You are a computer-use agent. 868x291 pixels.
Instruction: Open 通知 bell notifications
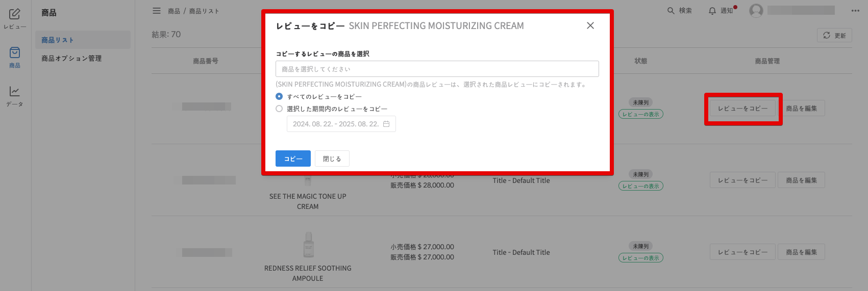[x=712, y=11]
